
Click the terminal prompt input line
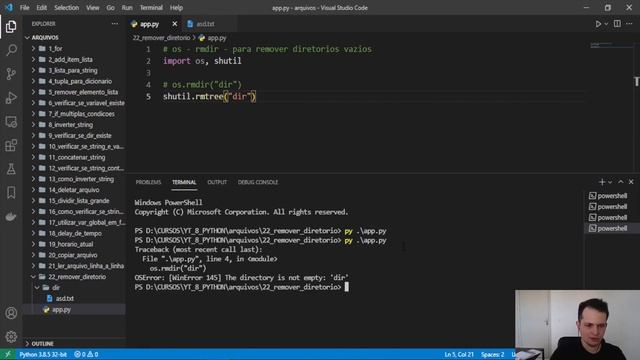point(242,287)
